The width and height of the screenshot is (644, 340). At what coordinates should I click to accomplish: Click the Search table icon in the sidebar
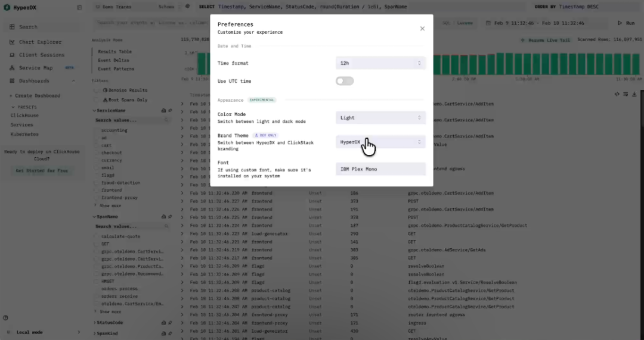click(x=12, y=27)
